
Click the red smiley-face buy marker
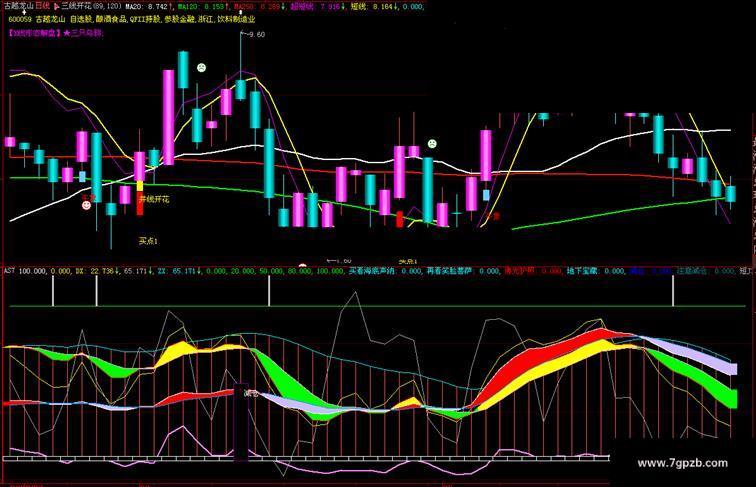[x=86, y=206]
